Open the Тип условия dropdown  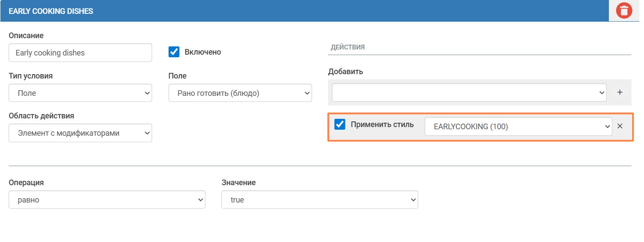pos(80,93)
